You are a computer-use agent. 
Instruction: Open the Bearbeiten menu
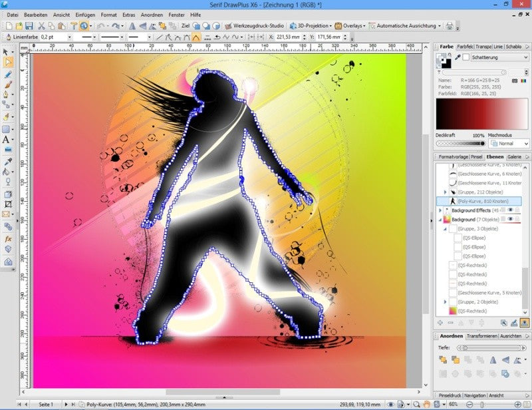pyautogui.click(x=36, y=15)
